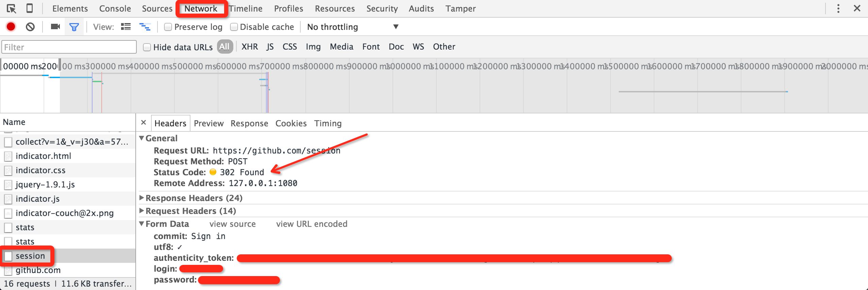The height and width of the screenshot is (290, 868).
Task: Expand the Response Headers section
Action: (194, 198)
